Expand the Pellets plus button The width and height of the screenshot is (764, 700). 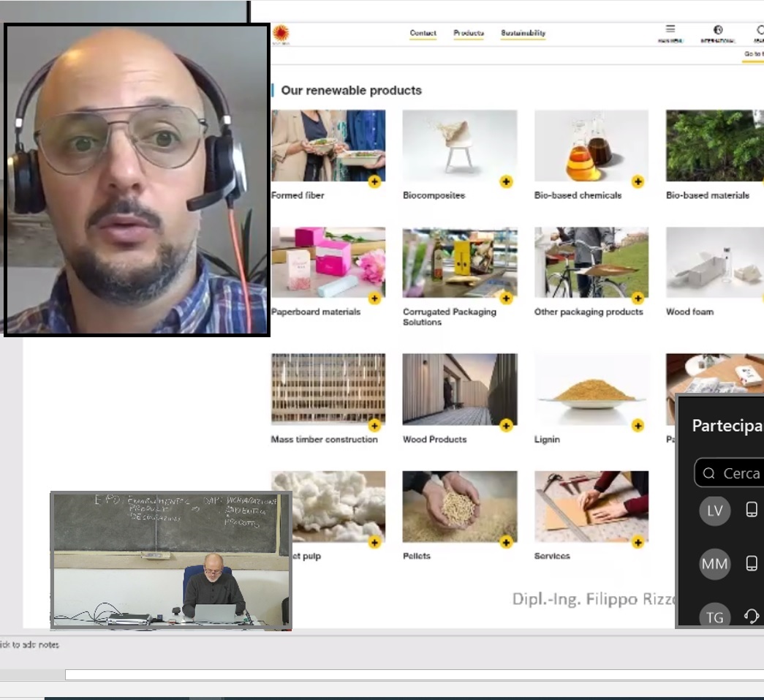(506, 543)
